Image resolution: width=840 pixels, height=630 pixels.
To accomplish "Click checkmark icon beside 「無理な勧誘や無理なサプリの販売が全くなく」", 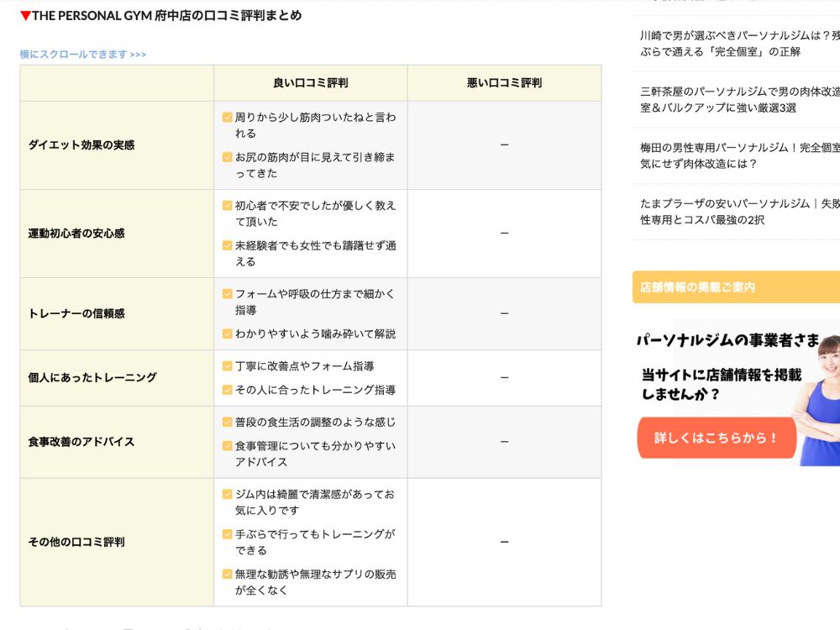I will pos(225,572).
